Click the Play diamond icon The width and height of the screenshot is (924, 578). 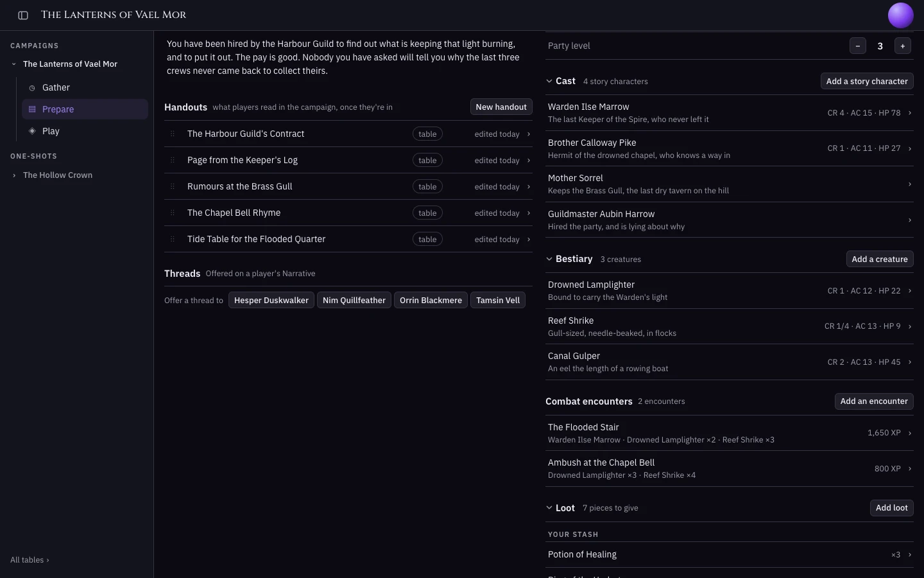(x=32, y=131)
